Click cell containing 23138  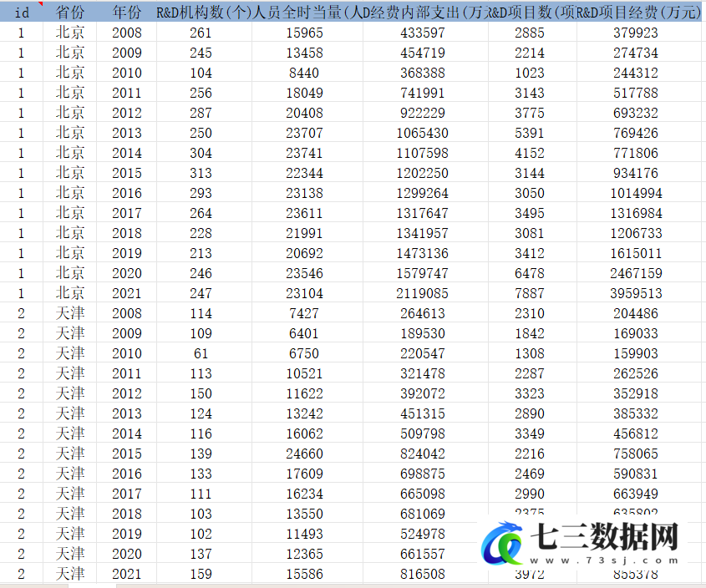tap(307, 193)
